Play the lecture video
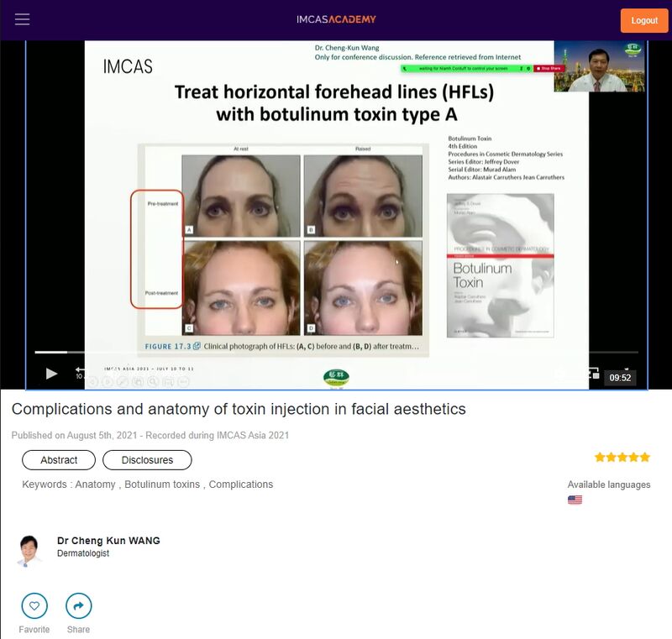The height and width of the screenshot is (639, 672). [x=51, y=374]
